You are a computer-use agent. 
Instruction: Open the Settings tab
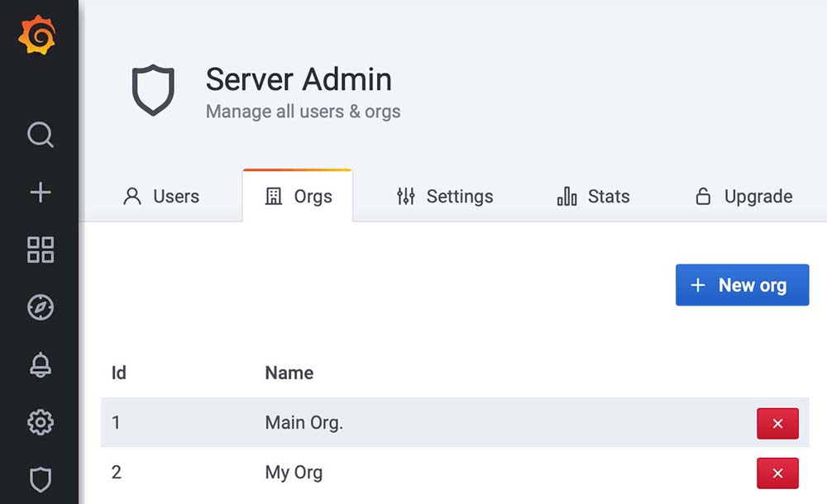[444, 197]
